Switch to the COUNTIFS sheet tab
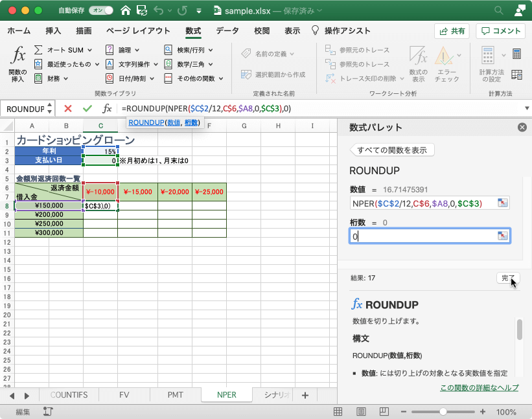The width and height of the screenshot is (532, 419). coord(69,395)
